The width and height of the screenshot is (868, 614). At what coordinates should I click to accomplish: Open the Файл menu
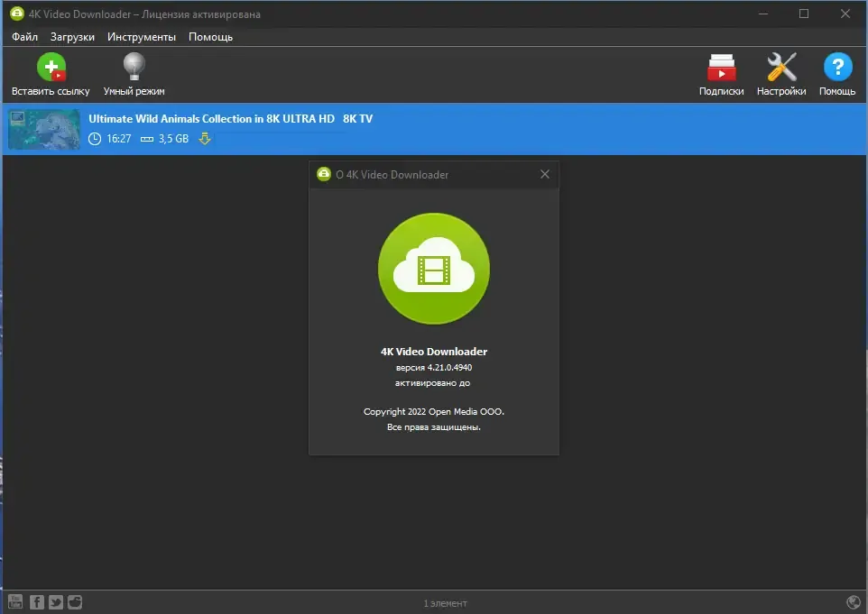coord(25,37)
